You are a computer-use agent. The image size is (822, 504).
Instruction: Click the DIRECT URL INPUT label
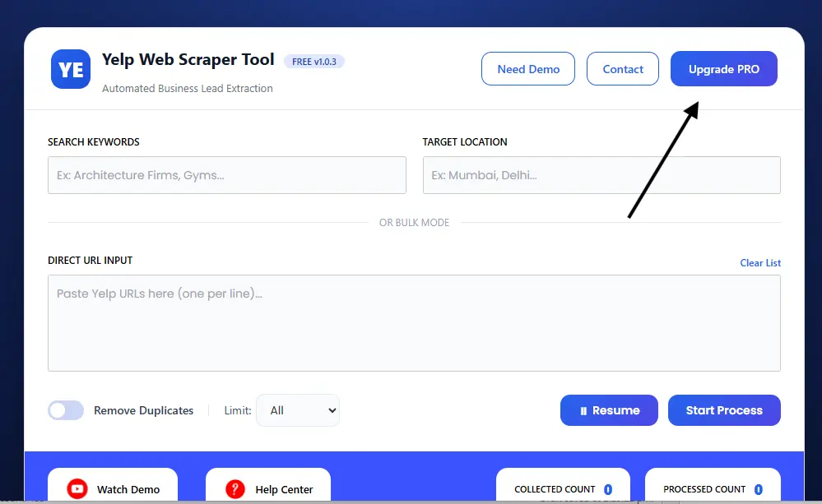click(x=91, y=261)
